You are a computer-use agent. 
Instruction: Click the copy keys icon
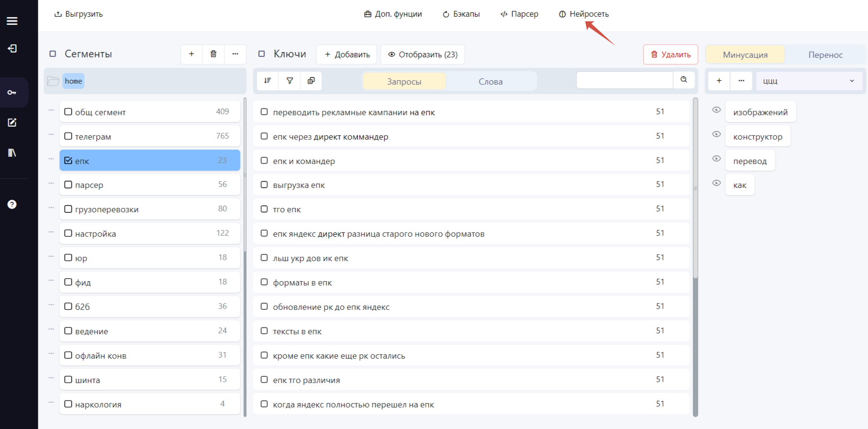(311, 81)
